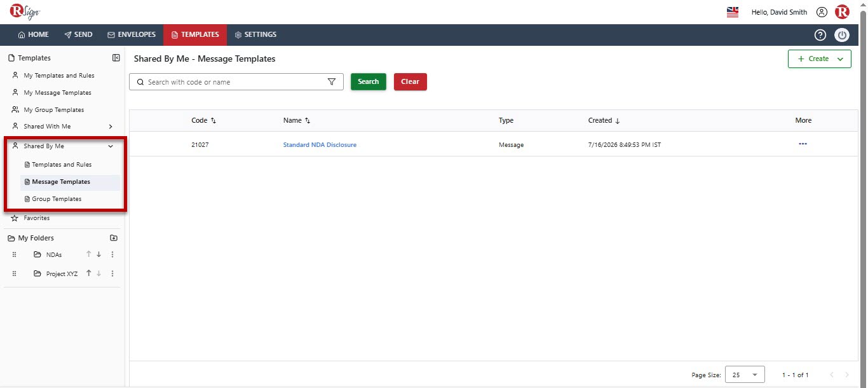Open the Create dropdown button
The width and height of the screenshot is (868, 388).
(820, 59)
